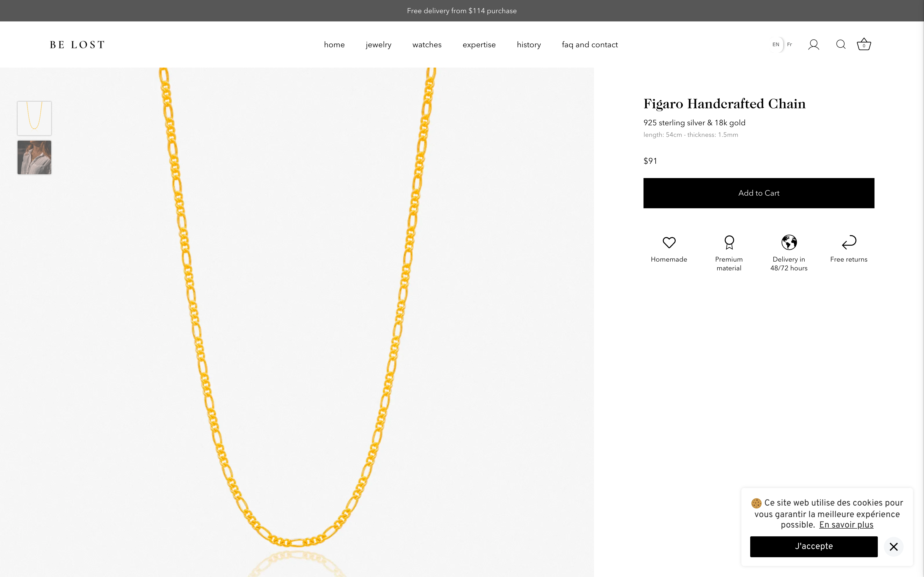The image size is (924, 577).
Task: Click the Free returns arrow icon
Action: coord(849,242)
